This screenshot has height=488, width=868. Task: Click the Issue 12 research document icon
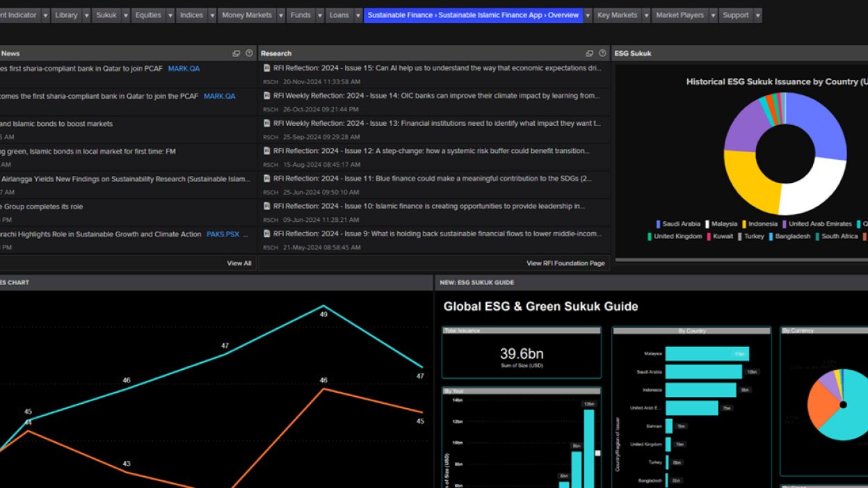266,151
